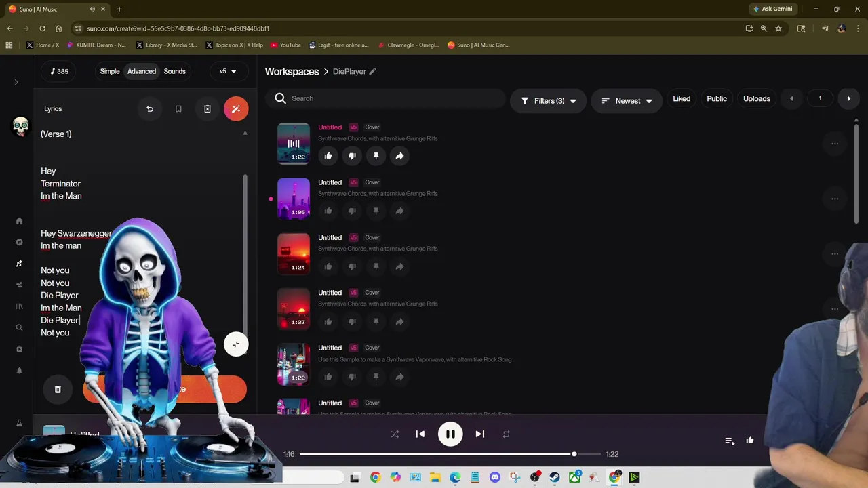Expand the Filters (3) dropdown
Screen dimensions: 868x488
tap(548, 101)
